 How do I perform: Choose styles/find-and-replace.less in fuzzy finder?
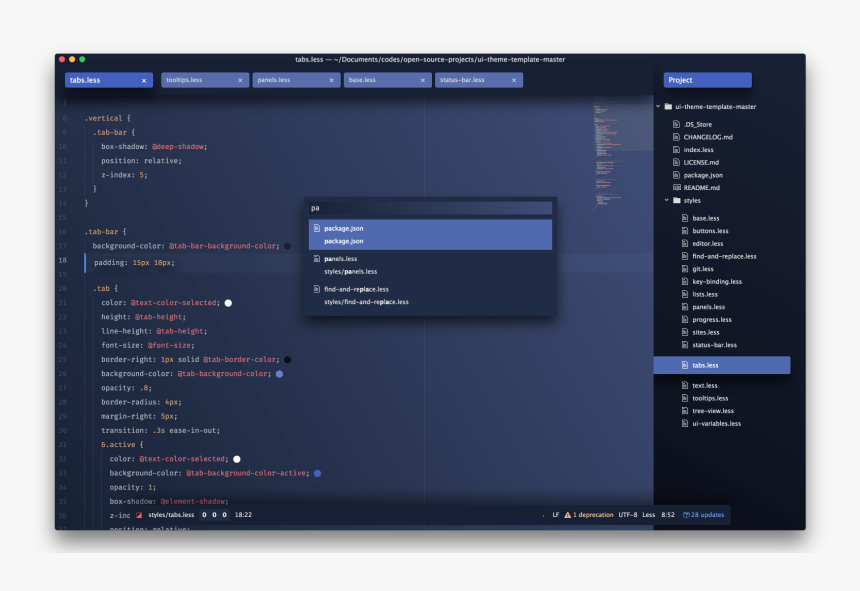pyautogui.click(x=431, y=296)
